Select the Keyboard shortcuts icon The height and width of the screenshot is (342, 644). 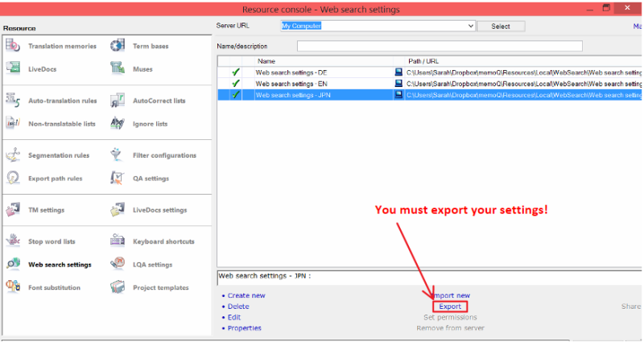coord(118,241)
